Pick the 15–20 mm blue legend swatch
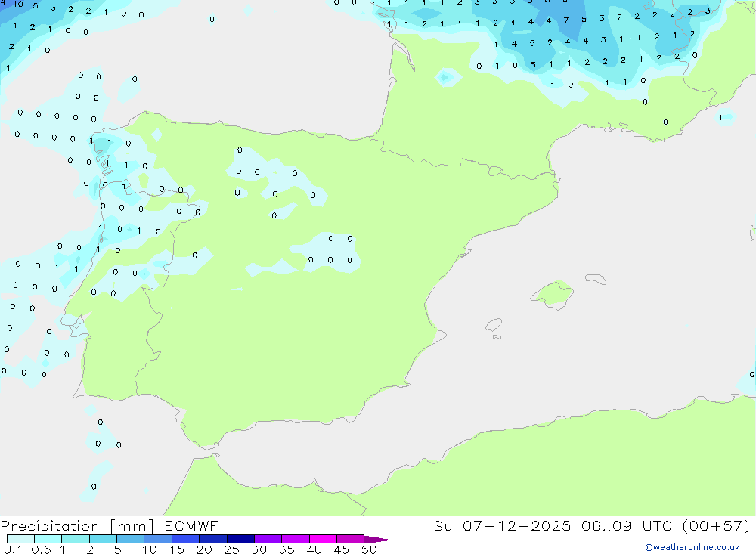The image size is (756, 554). click(185, 539)
